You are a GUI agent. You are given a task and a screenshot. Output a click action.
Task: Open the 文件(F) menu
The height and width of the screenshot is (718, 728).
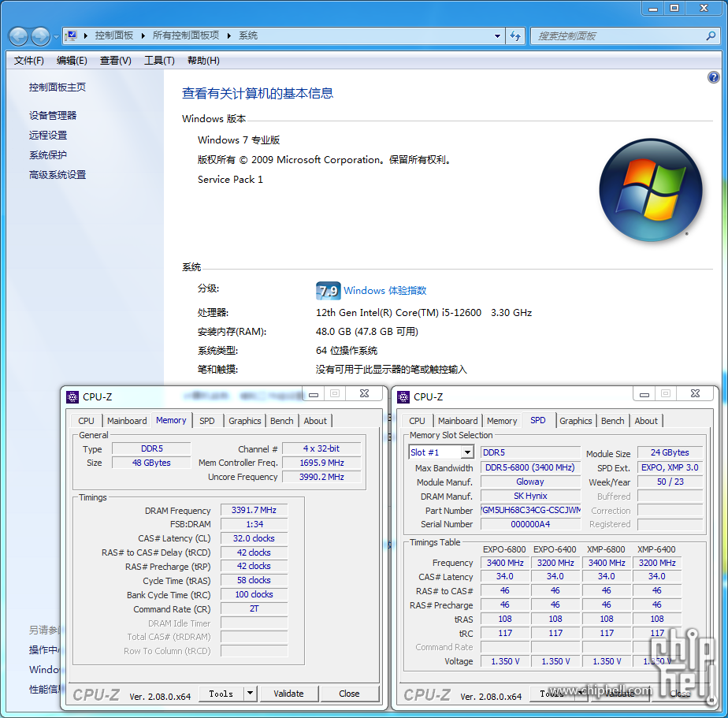click(x=29, y=61)
